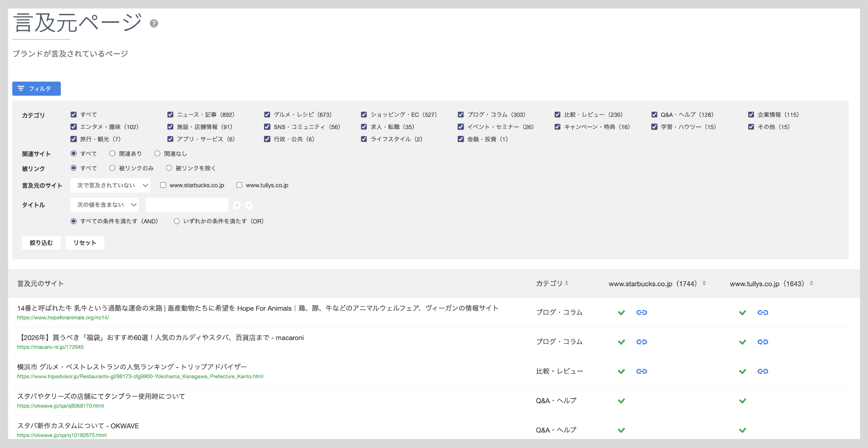Click the title filter text input
The image size is (868, 448).
tap(187, 205)
